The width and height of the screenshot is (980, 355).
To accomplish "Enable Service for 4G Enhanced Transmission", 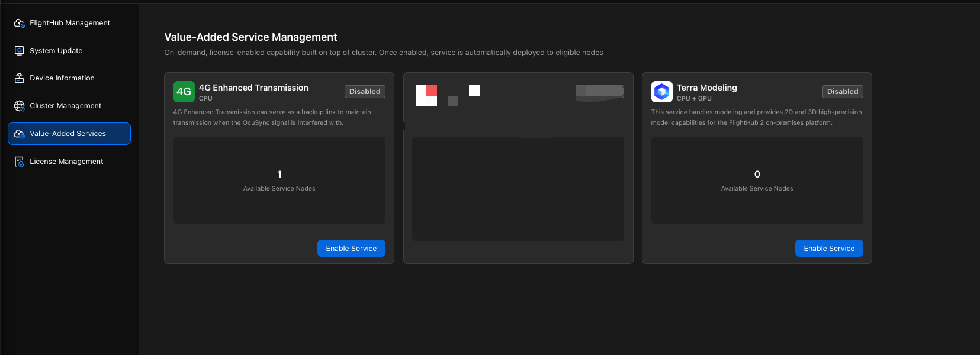I will [x=351, y=248].
